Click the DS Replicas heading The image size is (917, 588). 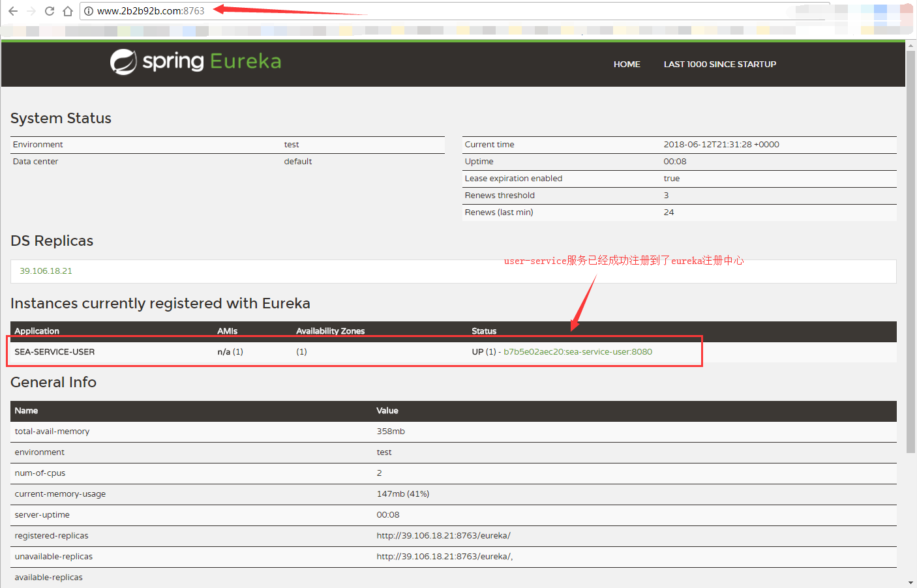coord(52,241)
